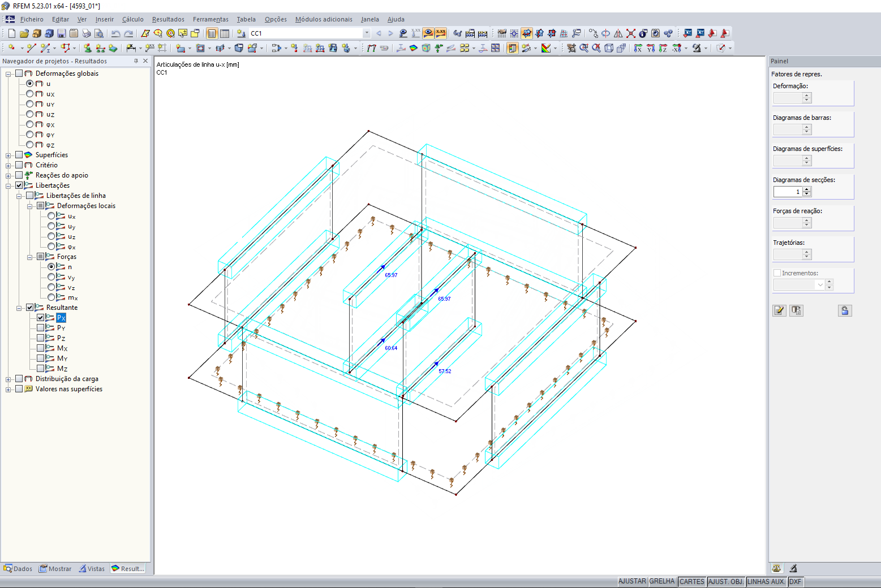Select global deformation uz radio button
This screenshot has width=881, height=588.
click(30, 114)
